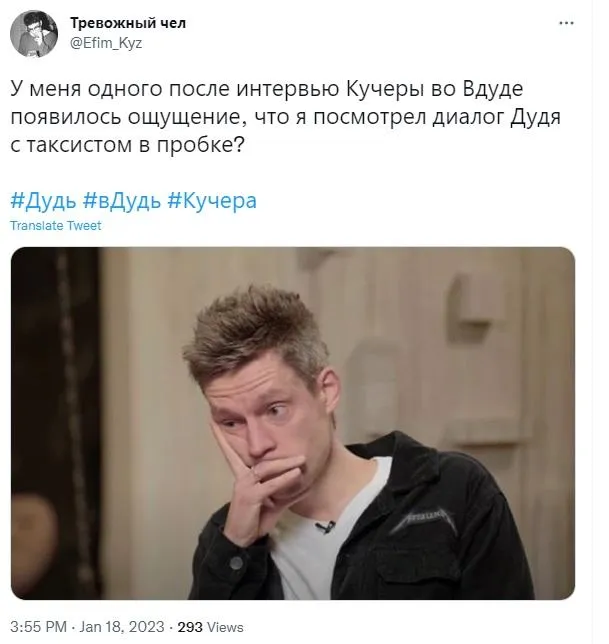Open the tweet's three-dot more menu
Screen dimensions: 609x644
(x=566, y=23)
